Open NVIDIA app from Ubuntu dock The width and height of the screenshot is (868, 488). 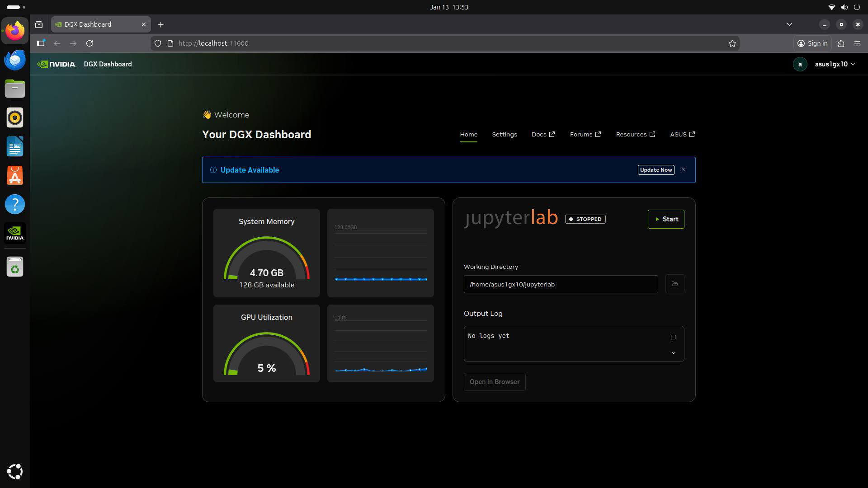point(15,233)
